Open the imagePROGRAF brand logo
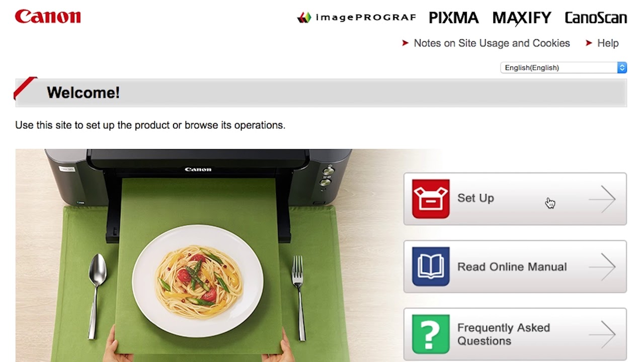The image size is (644, 362). 357,18
